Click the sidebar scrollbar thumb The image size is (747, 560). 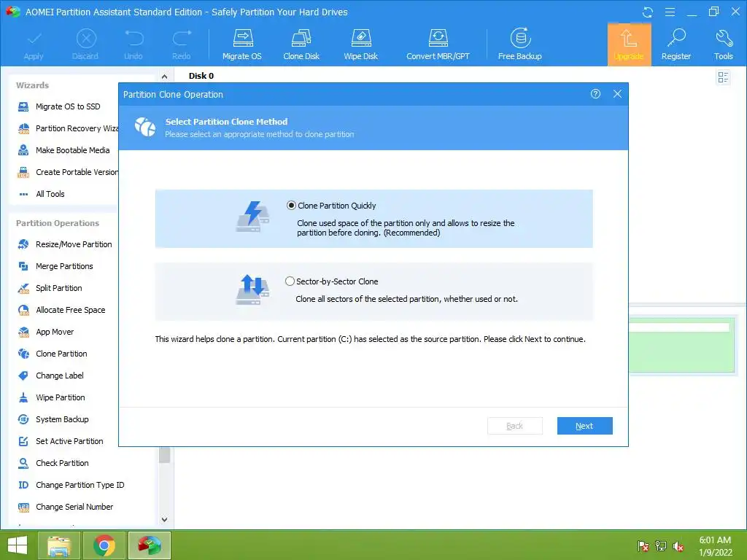coord(164,455)
